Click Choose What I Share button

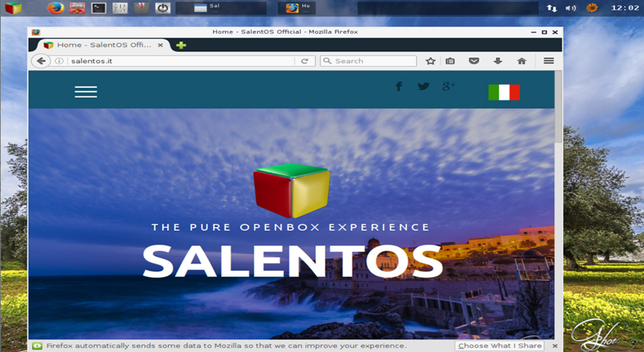pos(500,346)
